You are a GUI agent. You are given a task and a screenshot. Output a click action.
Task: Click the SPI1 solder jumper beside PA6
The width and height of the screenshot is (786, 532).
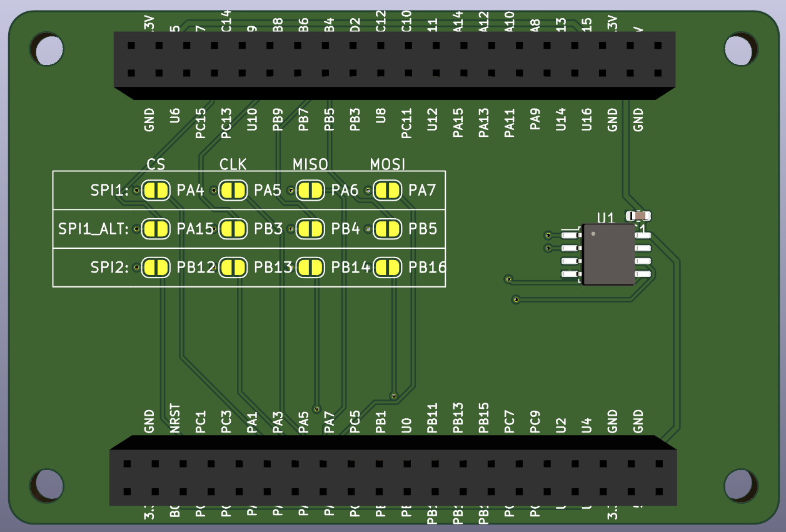click(310, 191)
